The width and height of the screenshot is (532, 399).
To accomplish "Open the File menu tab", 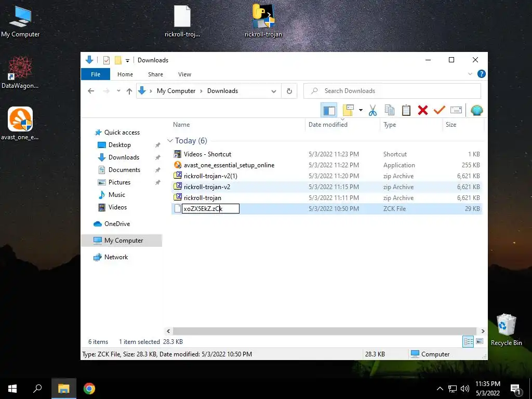I will (96, 74).
